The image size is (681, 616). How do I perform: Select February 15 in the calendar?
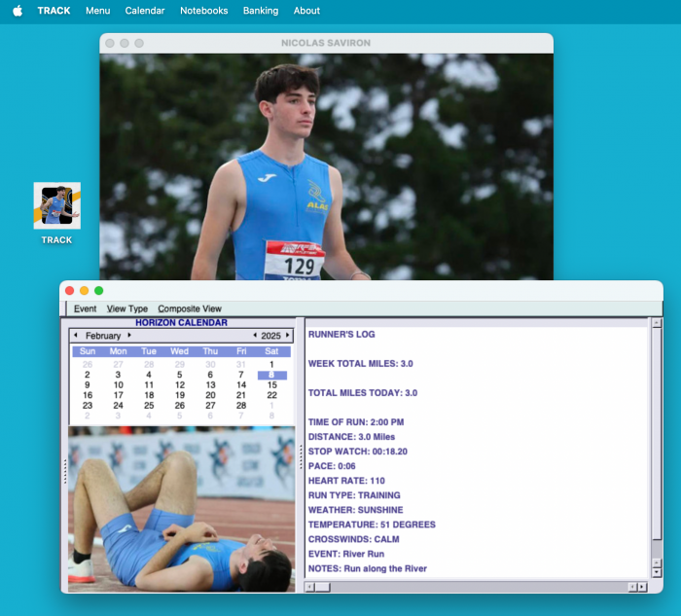coord(271,384)
